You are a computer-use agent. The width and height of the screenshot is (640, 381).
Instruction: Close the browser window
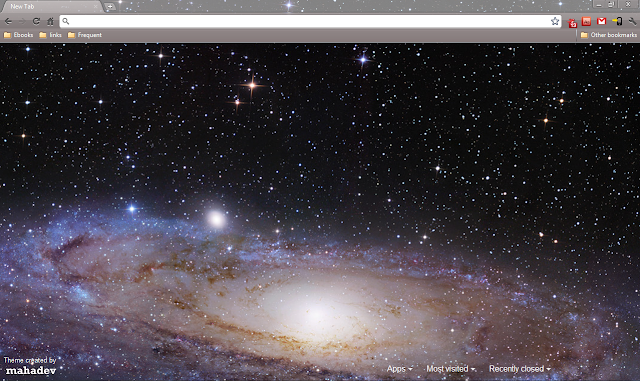628,4
